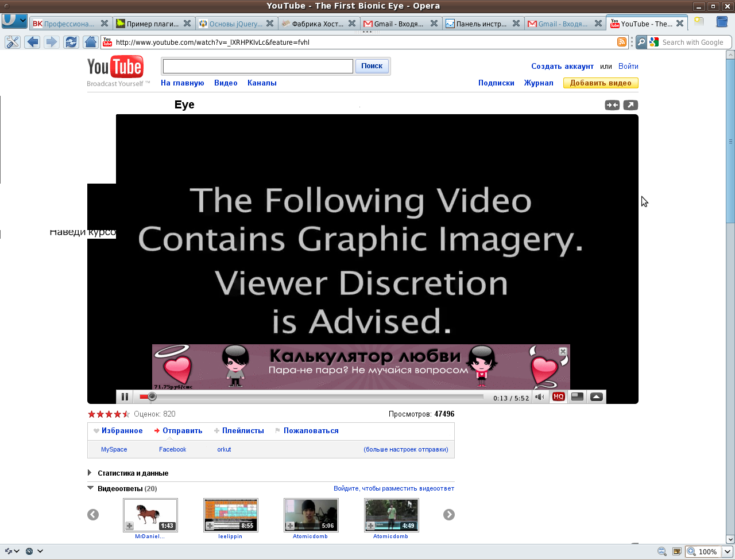Viewport: 735px width, 560px height.
Task: Expand the Статистика и данные section
Action: pyautogui.click(x=90, y=473)
